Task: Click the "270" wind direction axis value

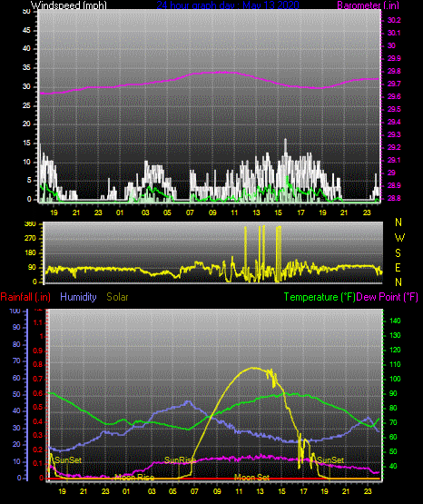Action: point(31,239)
